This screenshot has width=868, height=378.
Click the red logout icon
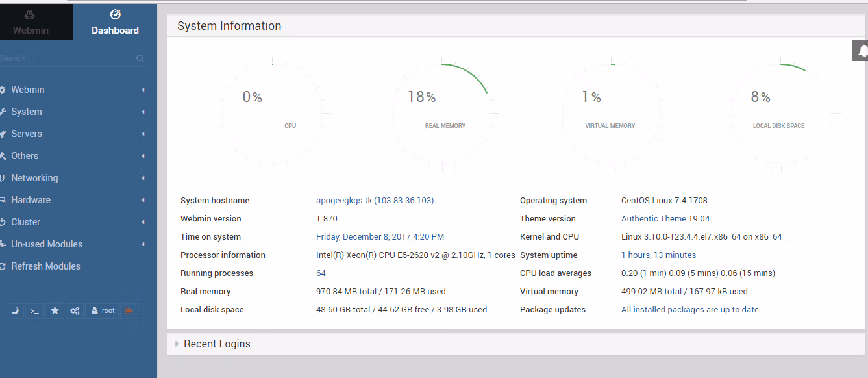click(x=129, y=311)
